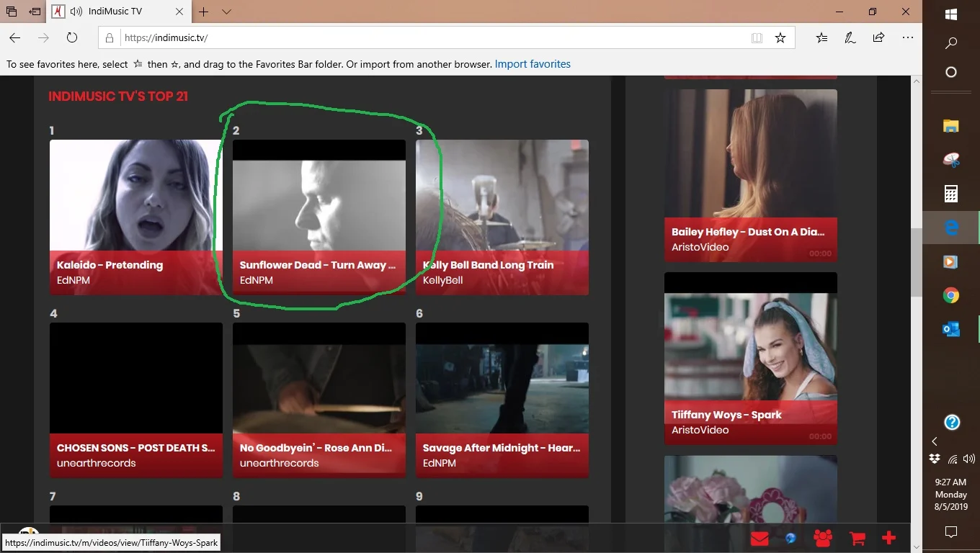Click the INDIMUSIC TV'S TOP 21 heading
The width and height of the screenshot is (980, 553).
[118, 96]
